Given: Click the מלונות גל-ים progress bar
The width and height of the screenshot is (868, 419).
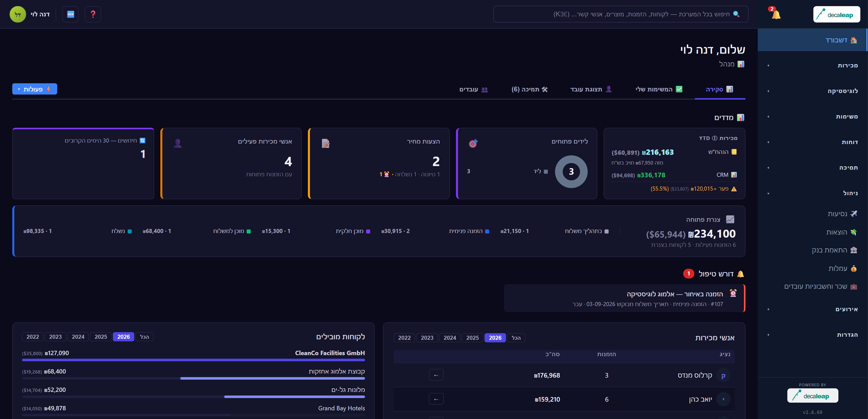Looking at the screenshot, I should [x=194, y=397].
